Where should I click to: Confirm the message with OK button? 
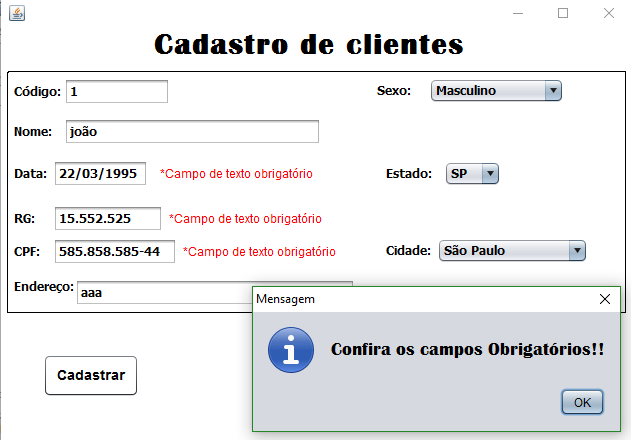point(582,402)
